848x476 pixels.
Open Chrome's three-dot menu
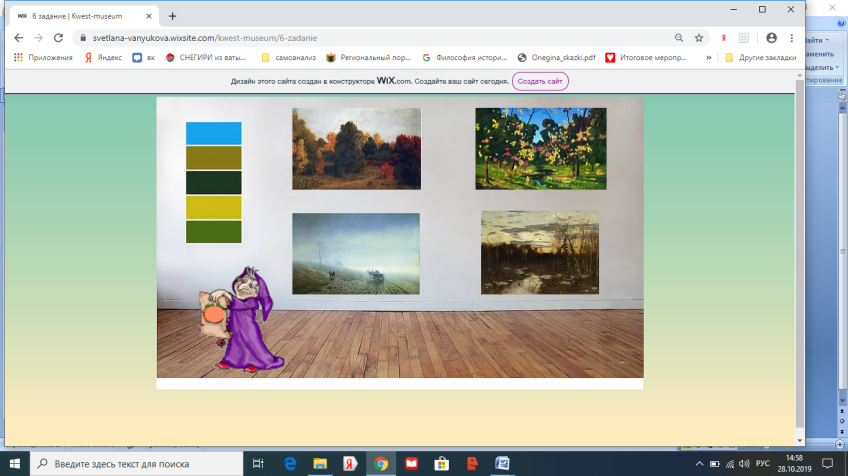pos(792,38)
